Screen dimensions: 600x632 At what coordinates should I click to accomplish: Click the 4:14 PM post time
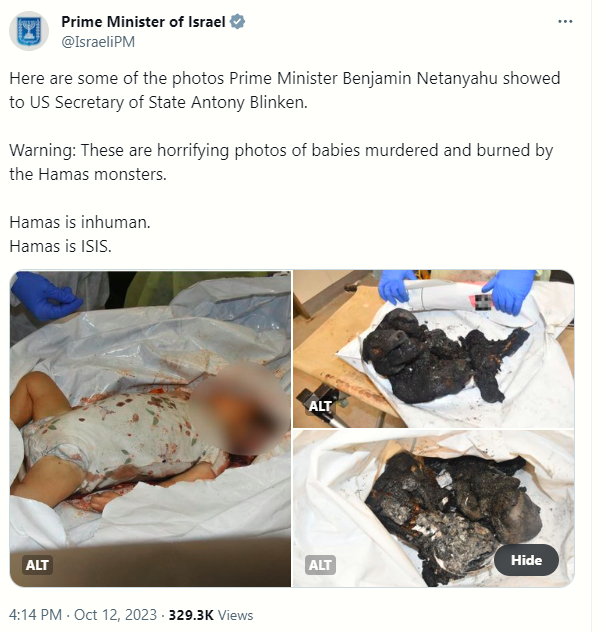(x=35, y=615)
